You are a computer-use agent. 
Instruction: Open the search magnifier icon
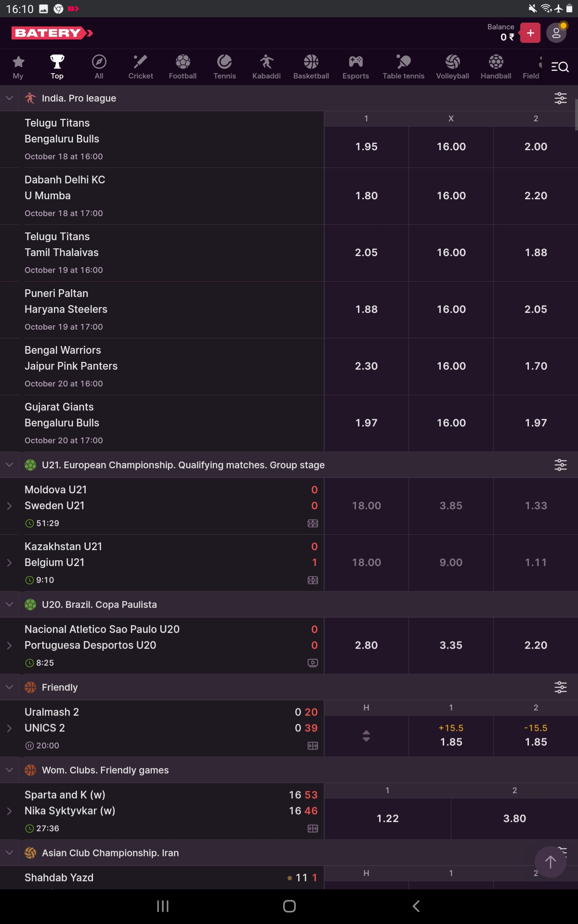pyautogui.click(x=560, y=66)
